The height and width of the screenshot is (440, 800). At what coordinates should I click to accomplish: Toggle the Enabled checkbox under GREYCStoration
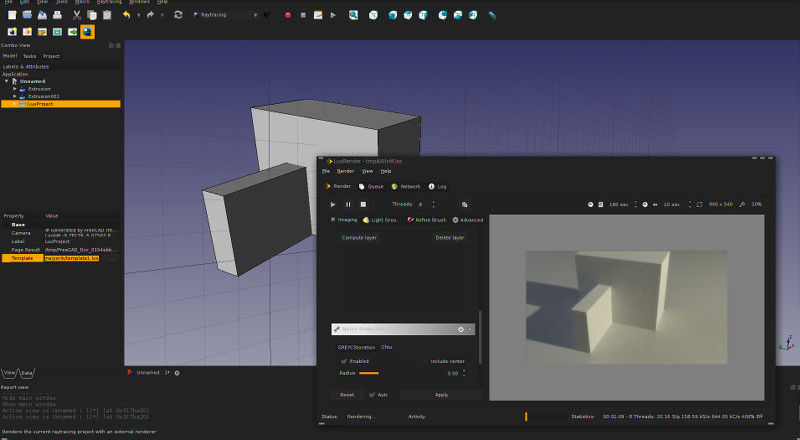344,361
